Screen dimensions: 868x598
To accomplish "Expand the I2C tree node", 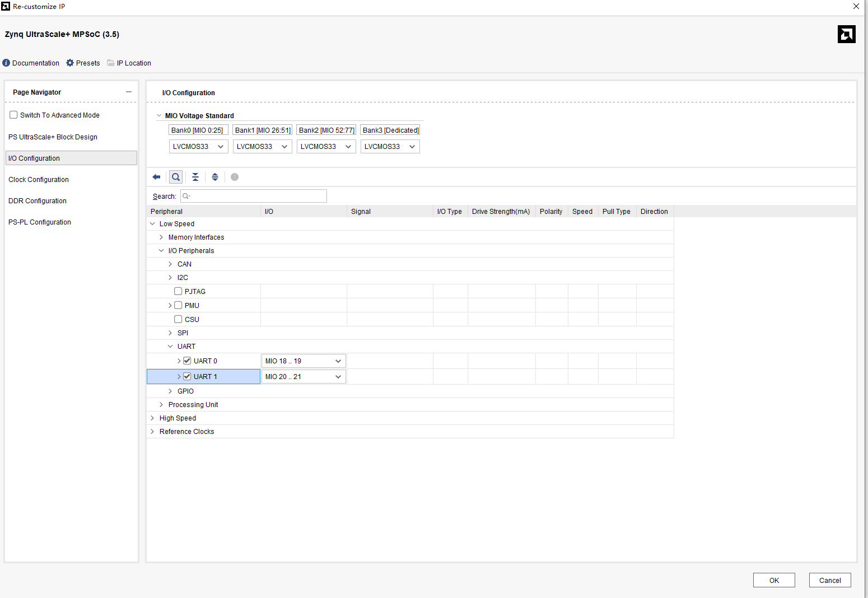I will (x=170, y=278).
